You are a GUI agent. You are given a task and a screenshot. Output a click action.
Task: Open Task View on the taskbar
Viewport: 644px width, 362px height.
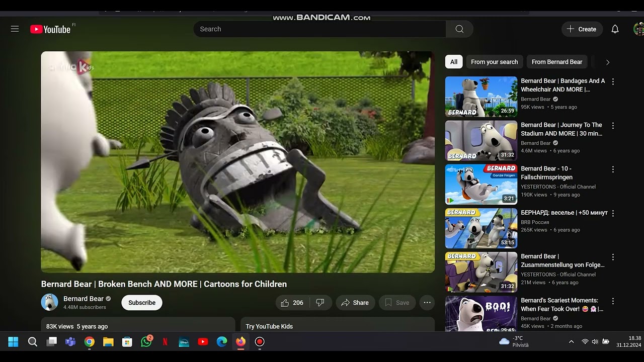pos(52,342)
